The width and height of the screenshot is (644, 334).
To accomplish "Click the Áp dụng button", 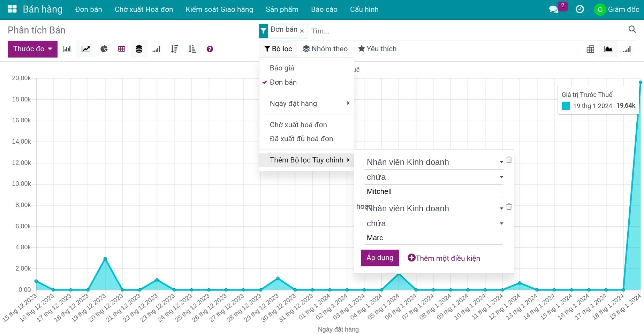I will [x=379, y=258].
